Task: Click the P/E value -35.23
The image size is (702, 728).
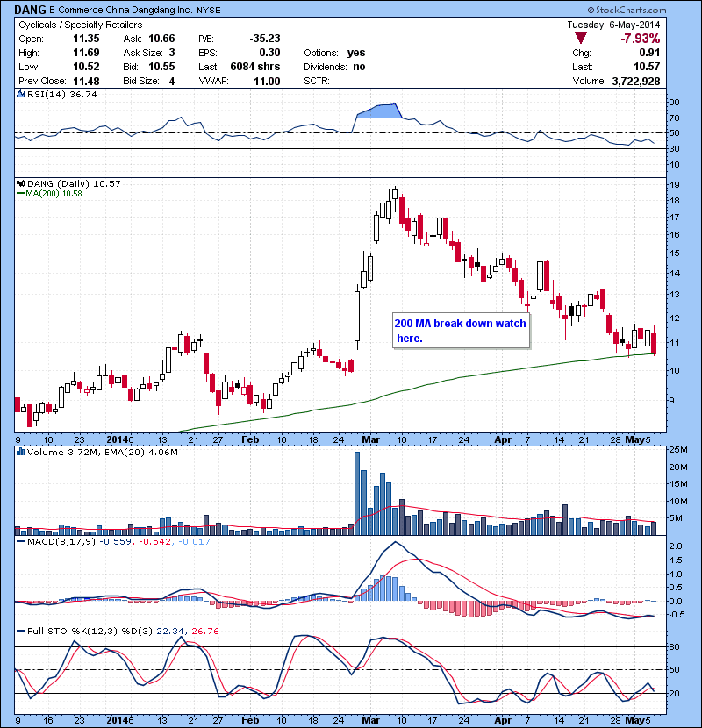Action: click(265, 39)
